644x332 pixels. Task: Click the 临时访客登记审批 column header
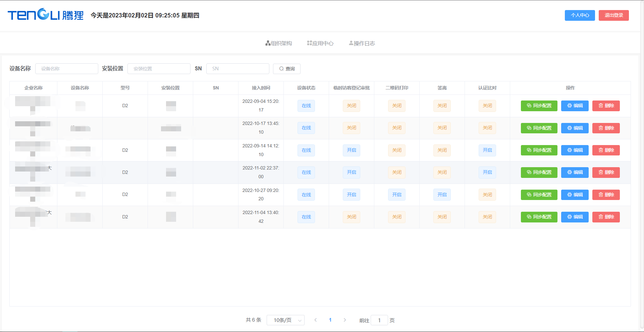[352, 88]
